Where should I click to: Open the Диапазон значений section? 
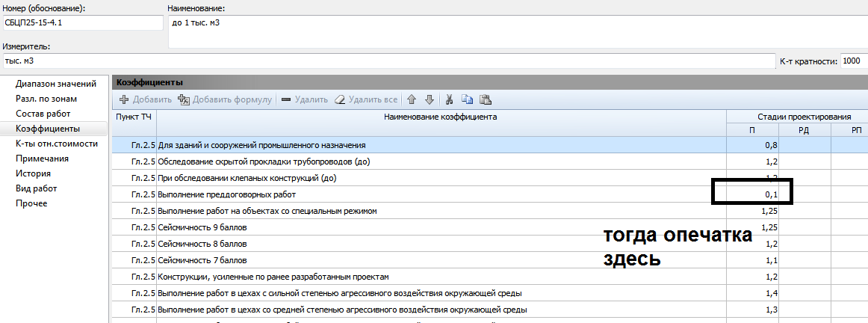[56, 84]
